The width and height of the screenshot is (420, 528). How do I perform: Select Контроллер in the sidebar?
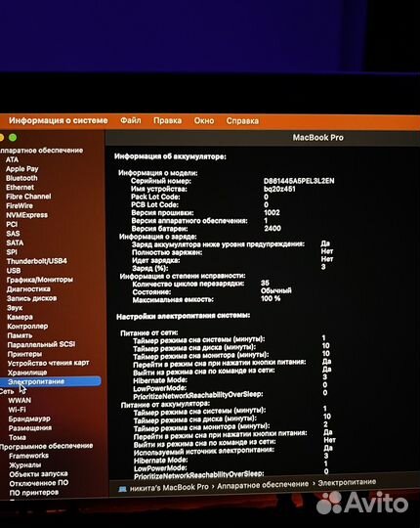pyautogui.click(x=27, y=327)
